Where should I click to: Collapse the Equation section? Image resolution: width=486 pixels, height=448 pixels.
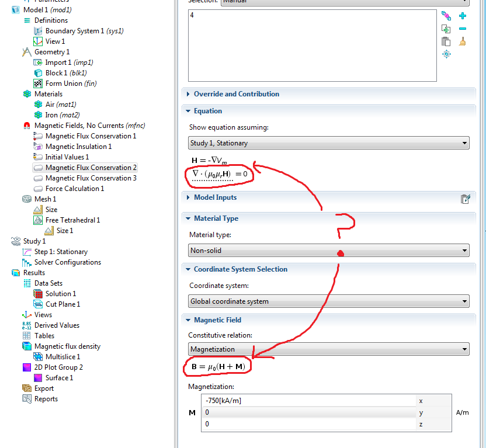click(207, 111)
